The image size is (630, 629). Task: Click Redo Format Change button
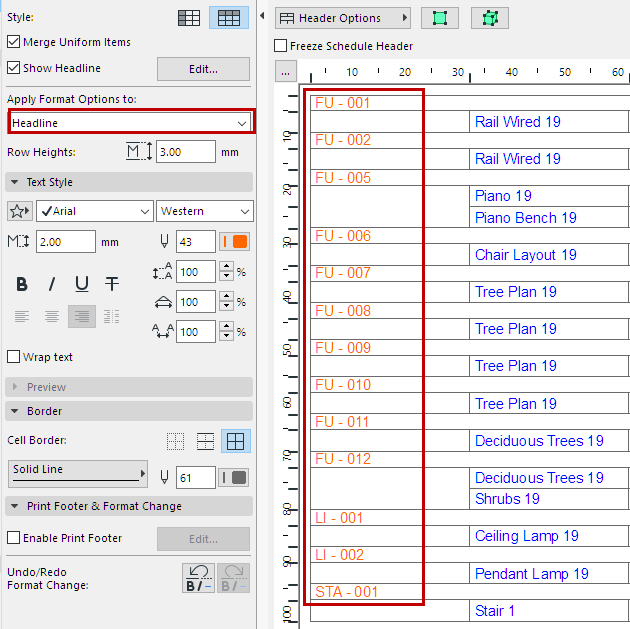233,578
